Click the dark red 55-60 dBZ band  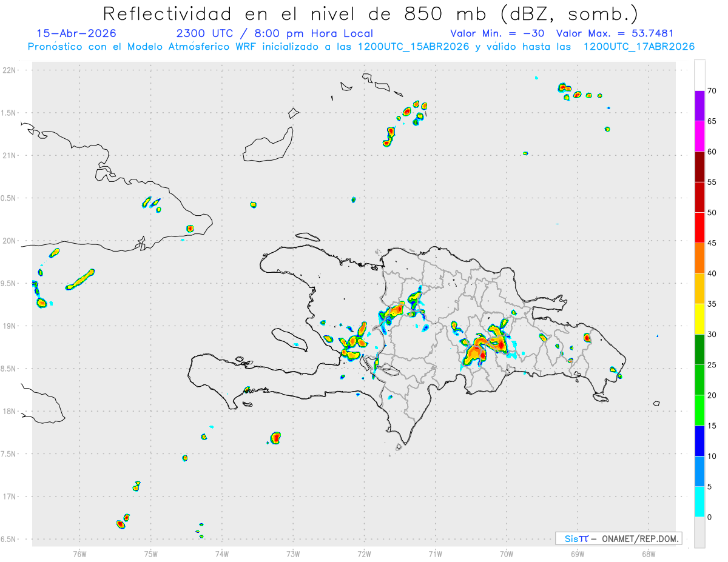click(699, 167)
